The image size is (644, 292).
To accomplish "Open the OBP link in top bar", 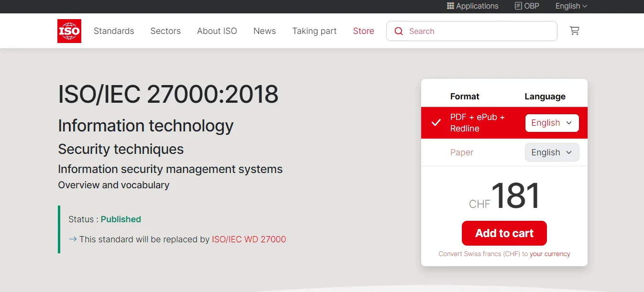I will click(x=527, y=6).
